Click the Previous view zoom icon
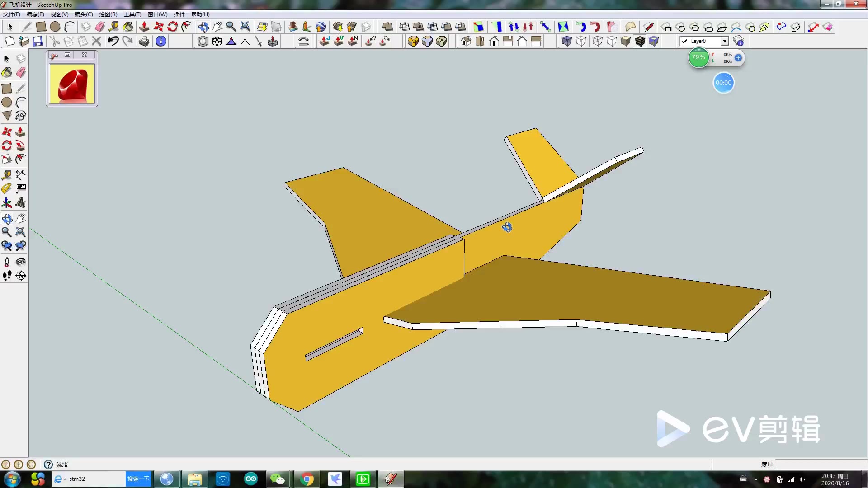The height and width of the screenshot is (488, 868). [7, 246]
